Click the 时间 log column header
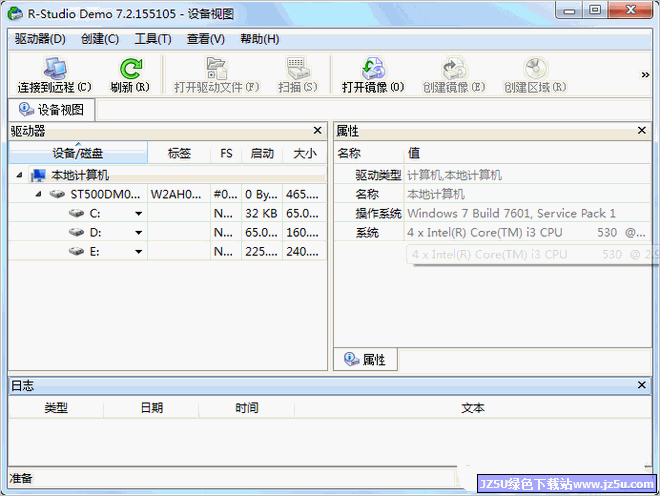Screen dimensions: 660x496 [247, 408]
